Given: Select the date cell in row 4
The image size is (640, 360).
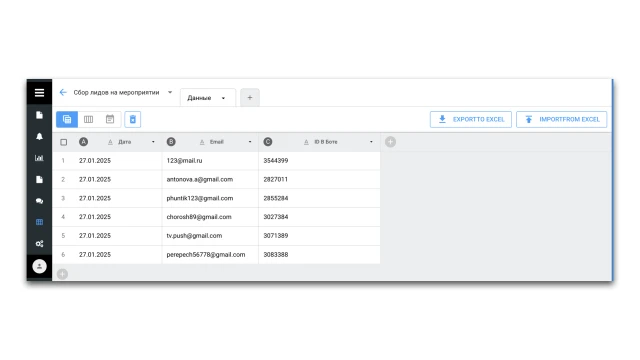Looking at the screenshot, I should (118, 217).
